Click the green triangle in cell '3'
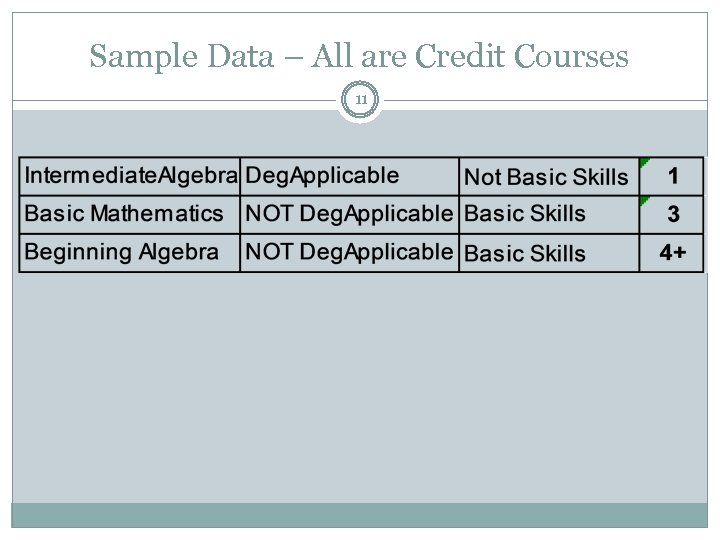This screenshot has height=540, width=720. coord(645,201)
